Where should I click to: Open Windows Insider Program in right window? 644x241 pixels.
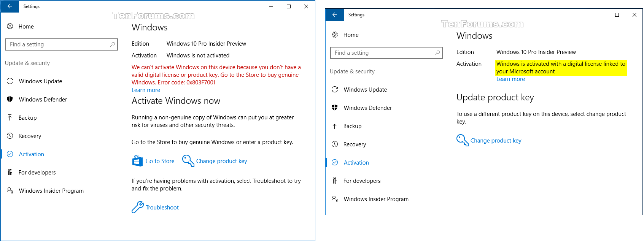click(376, 199)
